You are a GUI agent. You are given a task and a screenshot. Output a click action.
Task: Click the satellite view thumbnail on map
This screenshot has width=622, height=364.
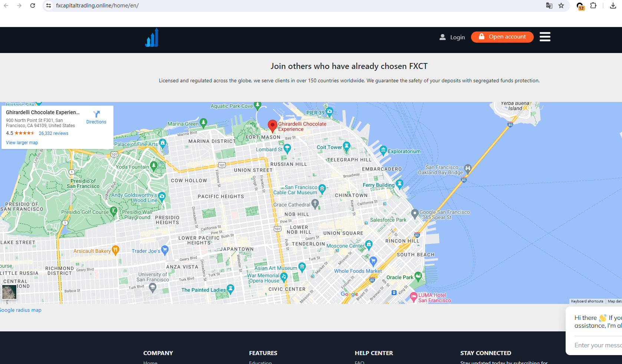(9, 292)
